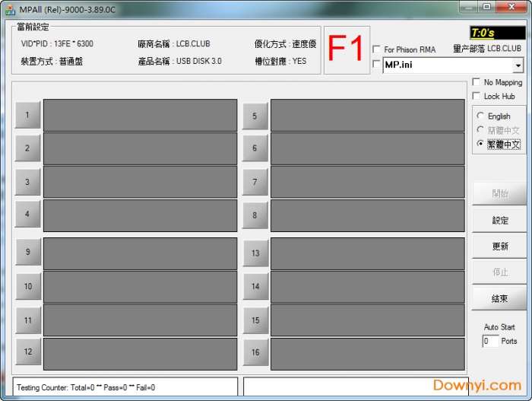Click port button 2
This screenshot has width=532, height=401.
[27, 148]
